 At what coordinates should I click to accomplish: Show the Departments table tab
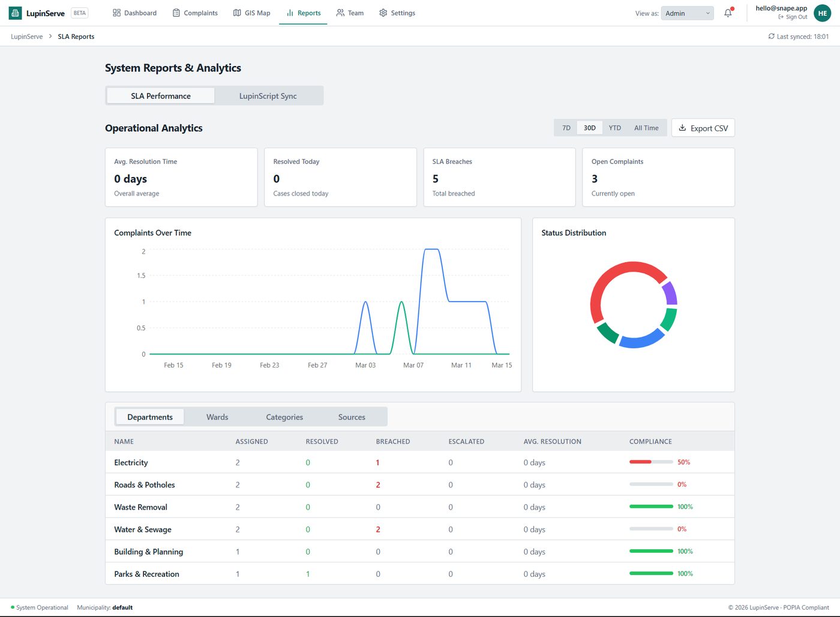(150, 417)
